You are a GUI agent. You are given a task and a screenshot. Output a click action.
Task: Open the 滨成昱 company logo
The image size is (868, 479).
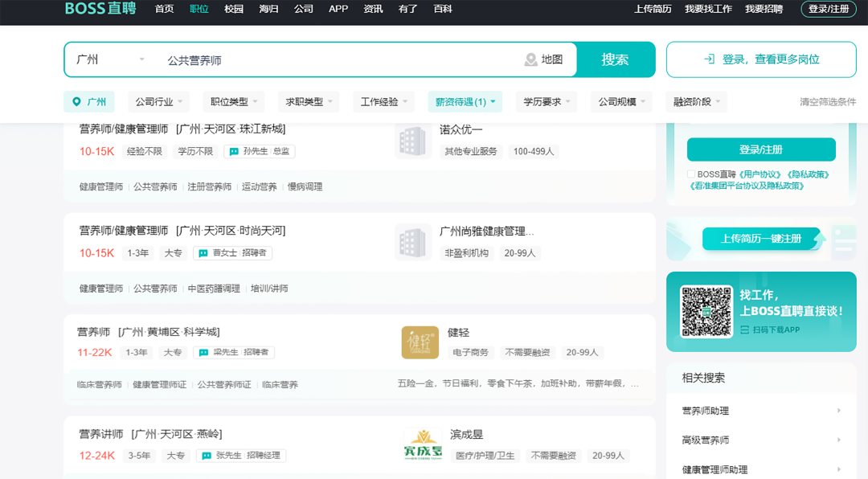coord(423,445)
